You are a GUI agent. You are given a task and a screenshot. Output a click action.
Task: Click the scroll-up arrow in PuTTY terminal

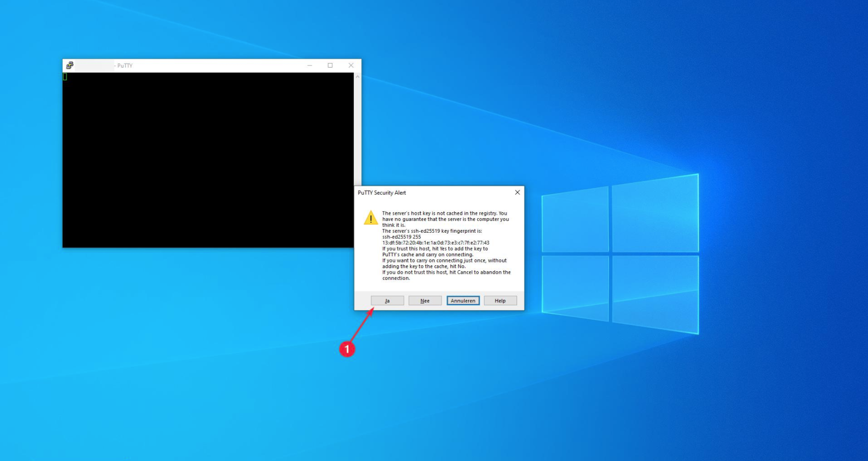(x=357, y=77)
